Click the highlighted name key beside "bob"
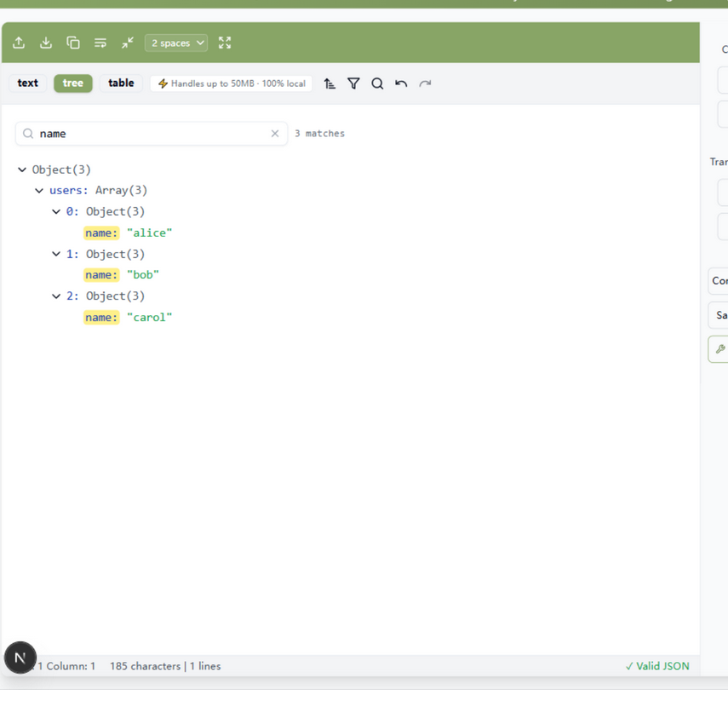Screen dimensions: 728x724 click(101, 275)
